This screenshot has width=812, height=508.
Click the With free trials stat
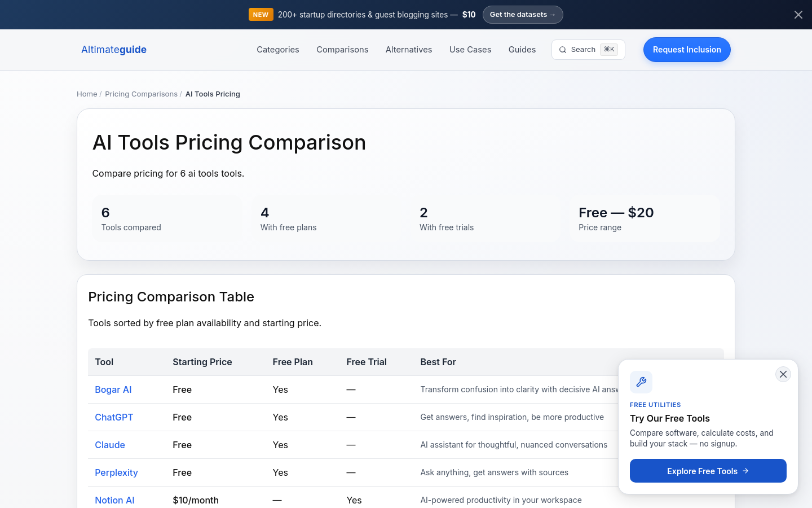coord(486,219)
